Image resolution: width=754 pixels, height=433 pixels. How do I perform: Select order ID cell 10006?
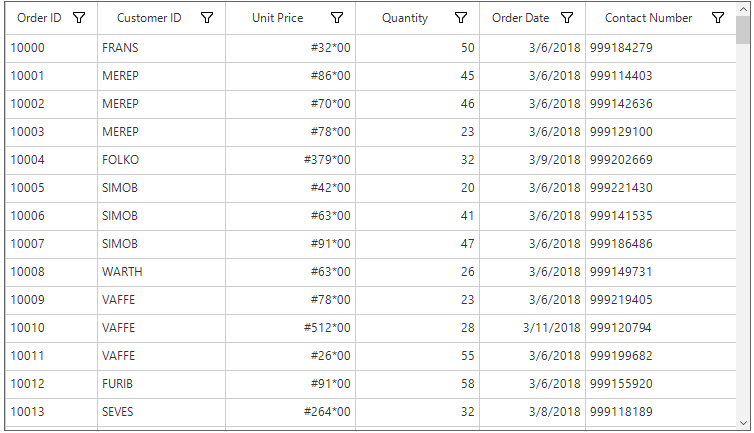(51, 216)
